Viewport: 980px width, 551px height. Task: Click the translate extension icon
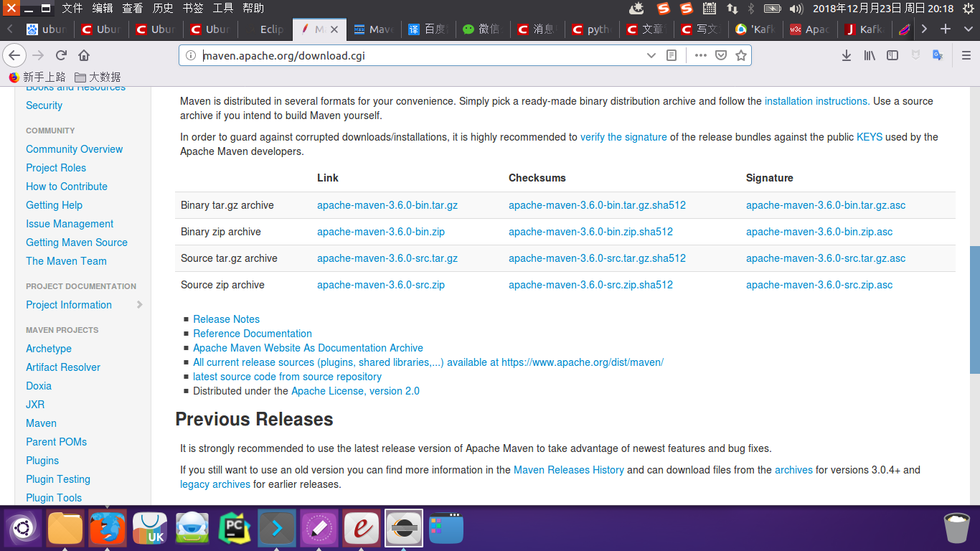[x=938, y=55]
